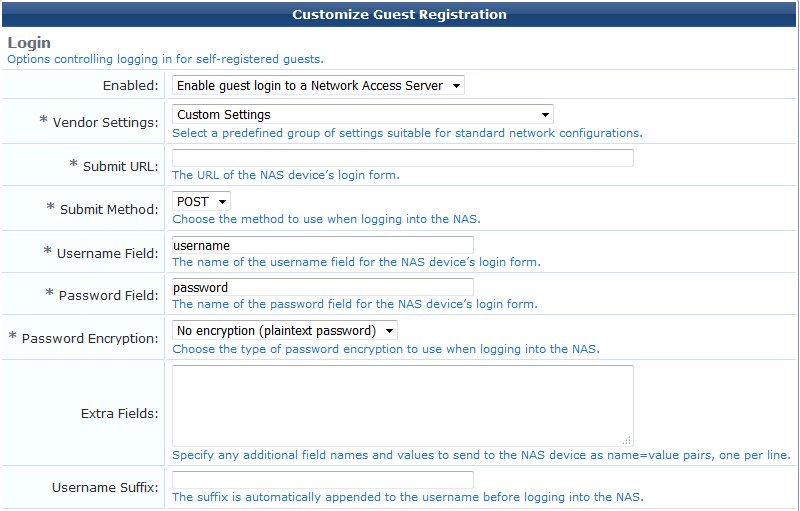Click the Submit URL text field
The height and width of the screenshot is (511, 800).
click(x=402, y=158)
